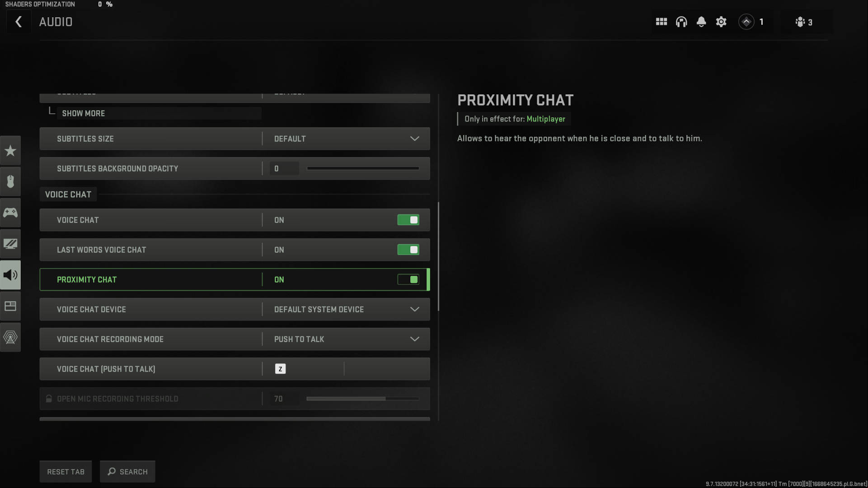Go back using the arrow beside AUDIO
The image size is (868, 488).
click(19, 22)
